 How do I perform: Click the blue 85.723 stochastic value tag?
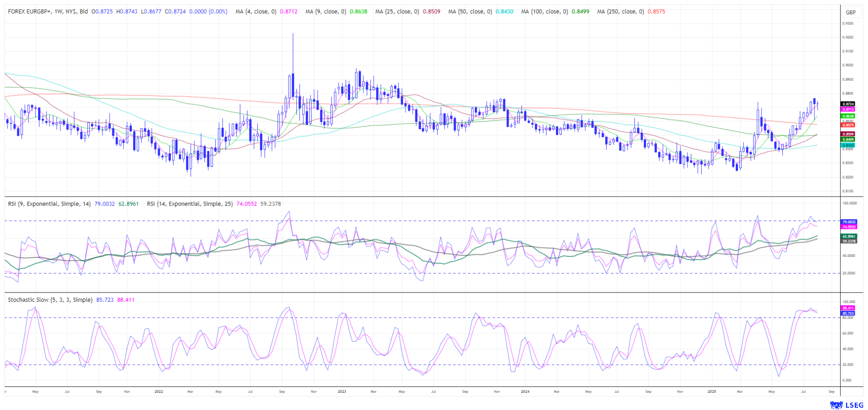tap(848, 314)
